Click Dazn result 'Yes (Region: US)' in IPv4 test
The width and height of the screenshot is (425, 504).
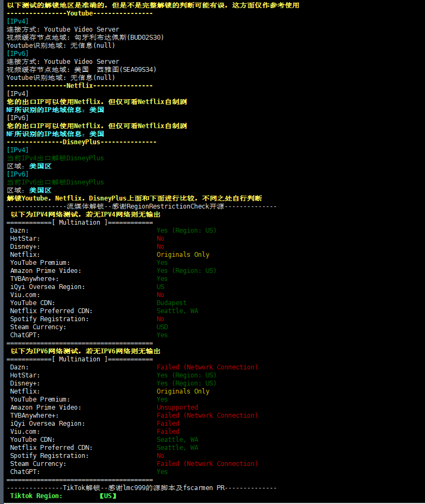(x=186, y=231)
